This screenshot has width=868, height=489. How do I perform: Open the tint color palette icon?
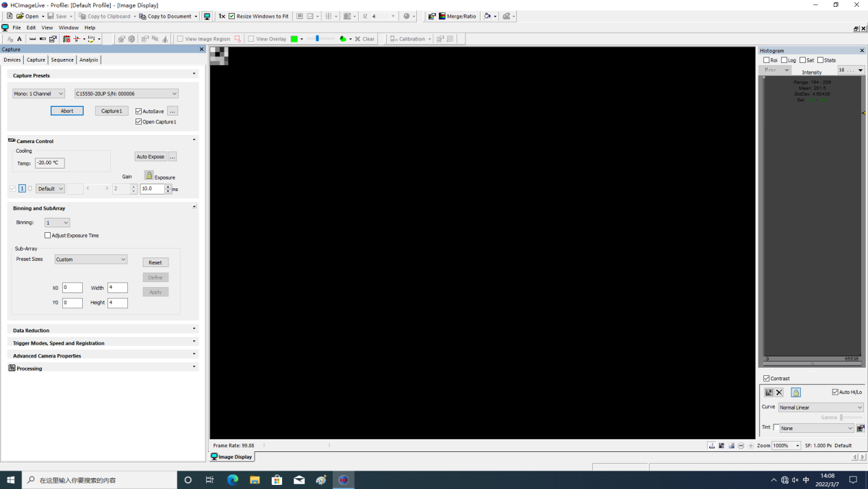click(x=860, y=428)
